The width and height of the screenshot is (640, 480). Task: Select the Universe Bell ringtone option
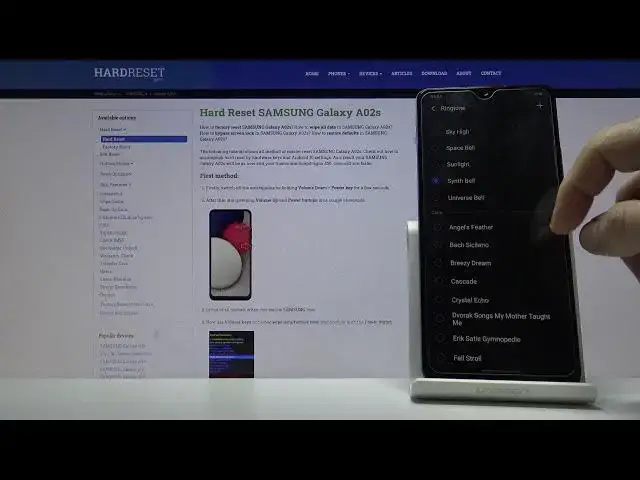click(x=467, y=198)
